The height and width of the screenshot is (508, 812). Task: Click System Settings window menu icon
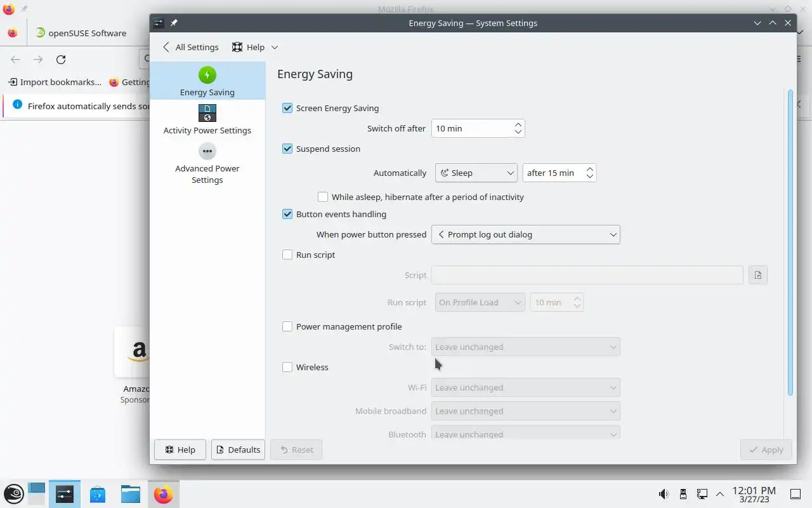(159, 23)
